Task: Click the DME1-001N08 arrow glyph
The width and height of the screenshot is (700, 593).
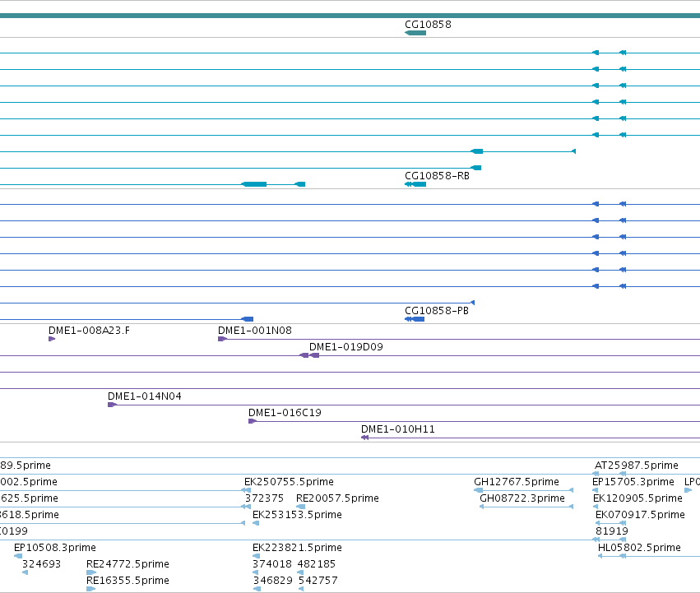Action: pos(222,339)
